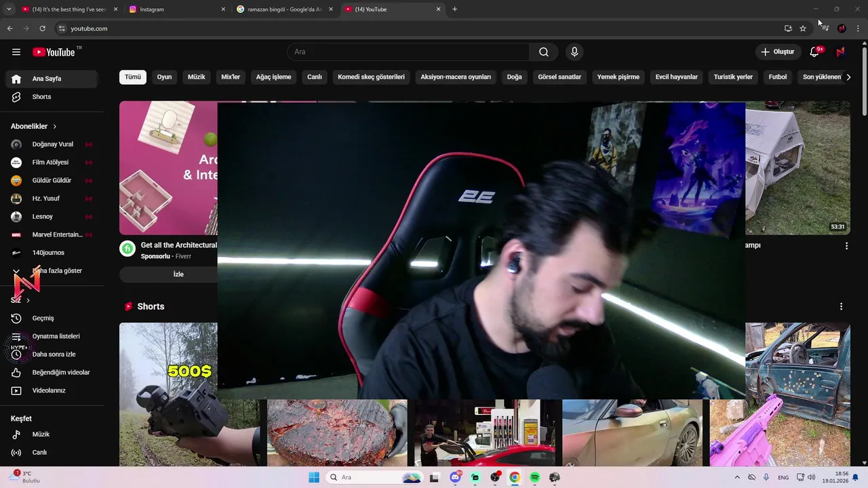868x488 pixels.
Task: Select the Turistik yerler chip
Action: [733, 77]
